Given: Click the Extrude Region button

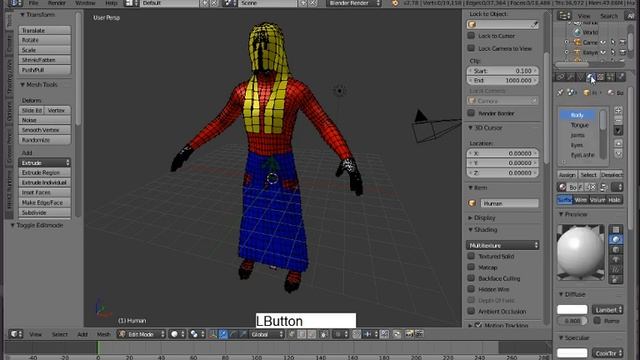Looking at the screenshot, I should tap(44, 173).
